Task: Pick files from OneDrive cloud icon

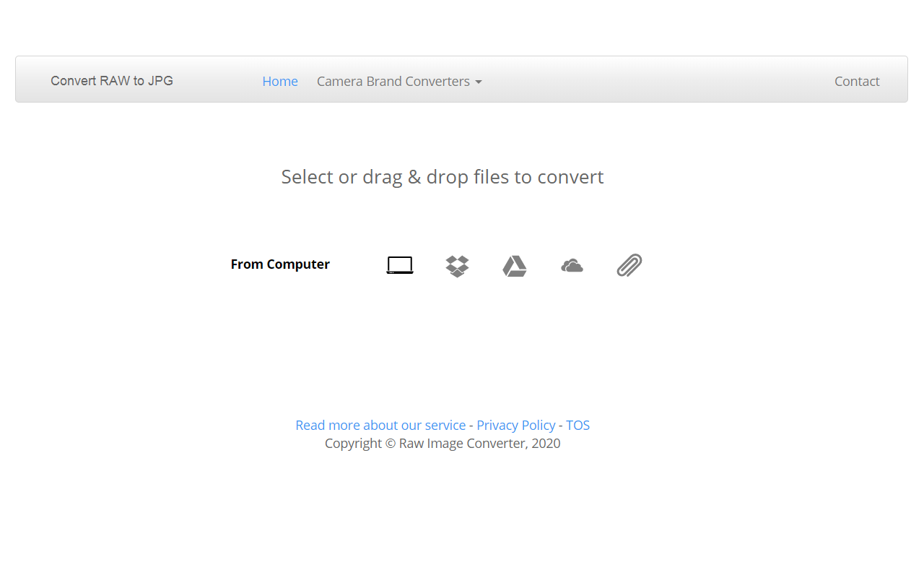Action: coord(572,266)
